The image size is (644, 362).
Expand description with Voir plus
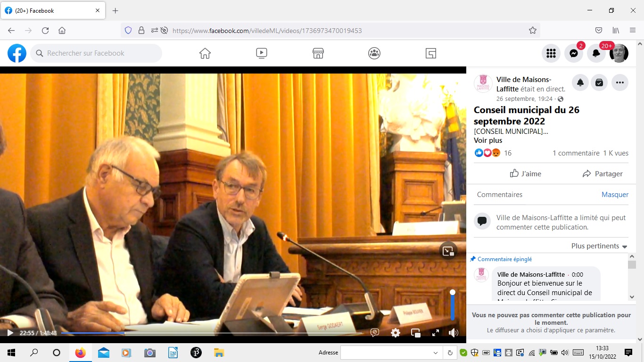(x=488, y=140)
